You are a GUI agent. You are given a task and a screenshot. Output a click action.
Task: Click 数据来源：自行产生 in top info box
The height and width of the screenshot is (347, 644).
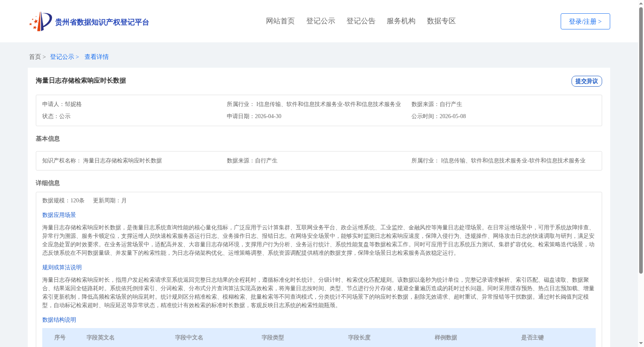(x=437, y=104)
